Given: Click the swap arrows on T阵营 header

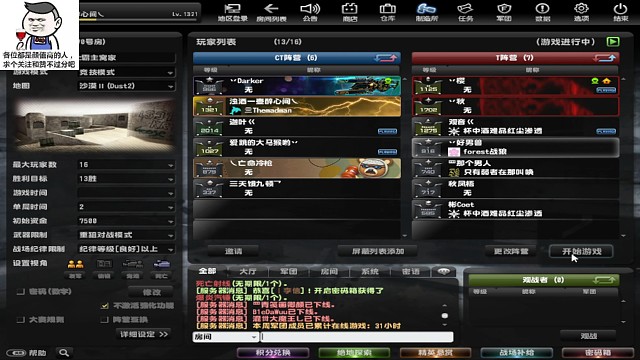Looking at the screenshot, I should (x=604, y=58).
